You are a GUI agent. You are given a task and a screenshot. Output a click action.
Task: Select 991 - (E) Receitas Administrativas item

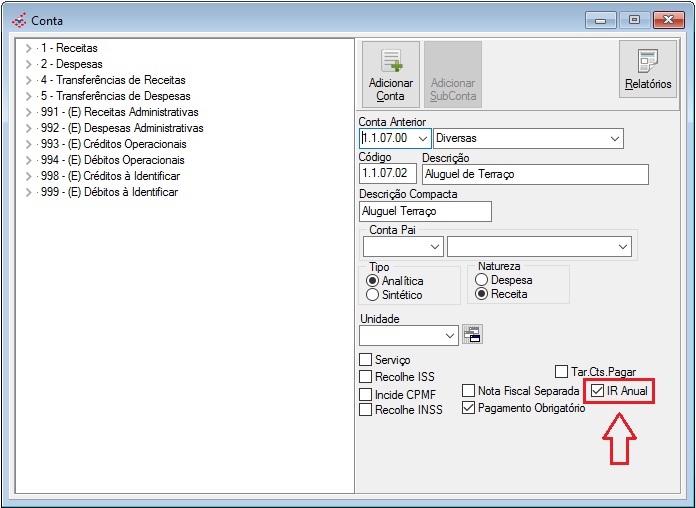118,112
